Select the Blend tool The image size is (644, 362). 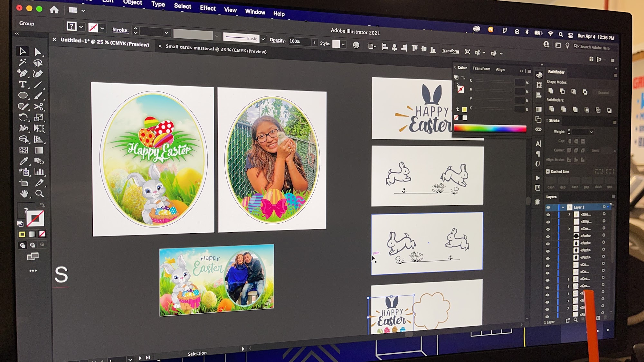click(39, 161)
